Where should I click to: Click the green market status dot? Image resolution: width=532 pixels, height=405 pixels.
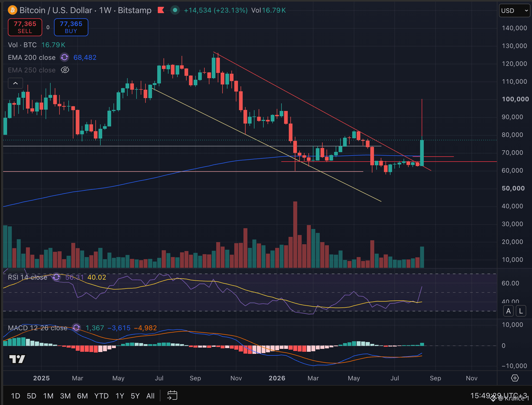tap(175, 10)
